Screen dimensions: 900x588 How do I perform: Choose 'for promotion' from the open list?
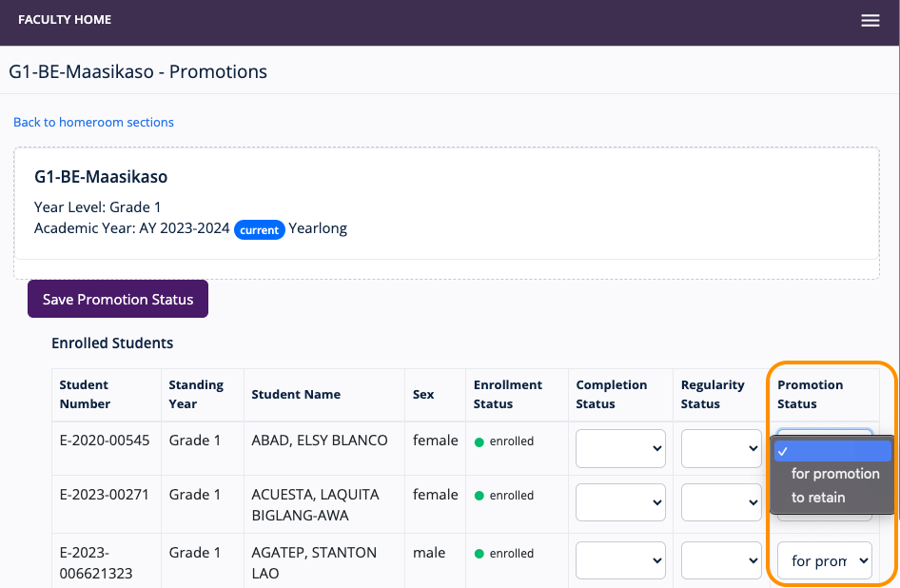click(834, 474)
